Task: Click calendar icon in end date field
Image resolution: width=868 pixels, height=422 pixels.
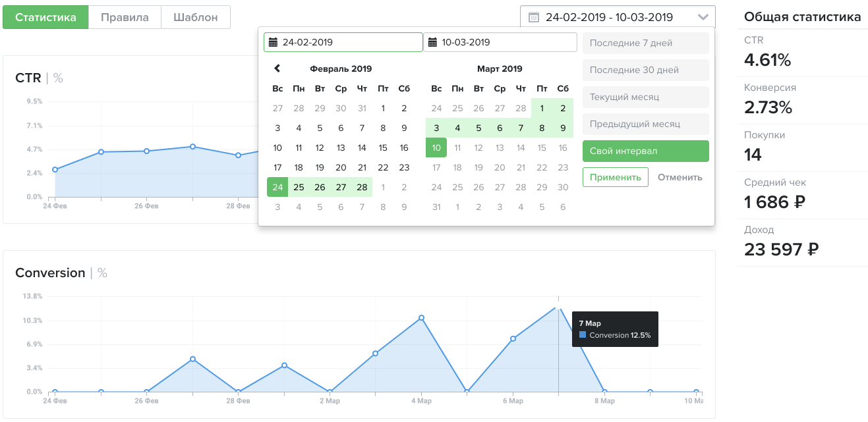Action: click(432, 43)
